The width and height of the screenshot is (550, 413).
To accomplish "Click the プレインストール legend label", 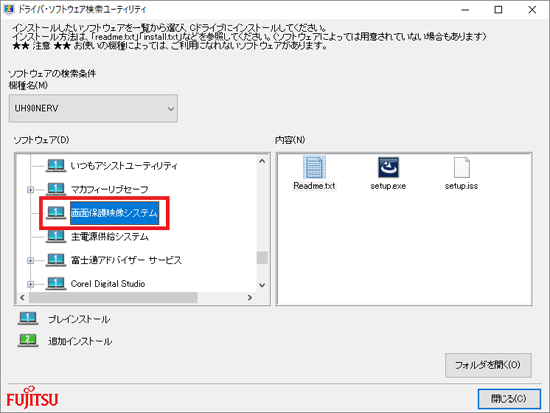I will (x=79, y=319).
